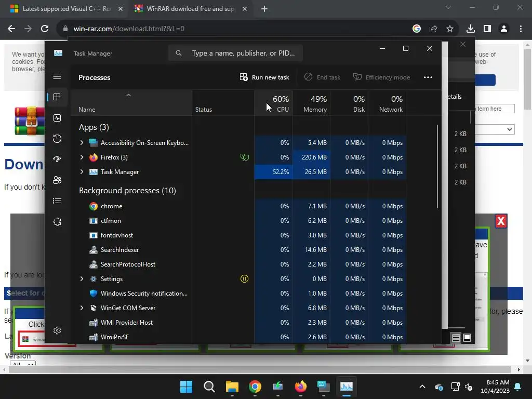The width and height of the screenshot is (532, 399).
Task: Open the Windows Start menu
Action: coord(187,387)
